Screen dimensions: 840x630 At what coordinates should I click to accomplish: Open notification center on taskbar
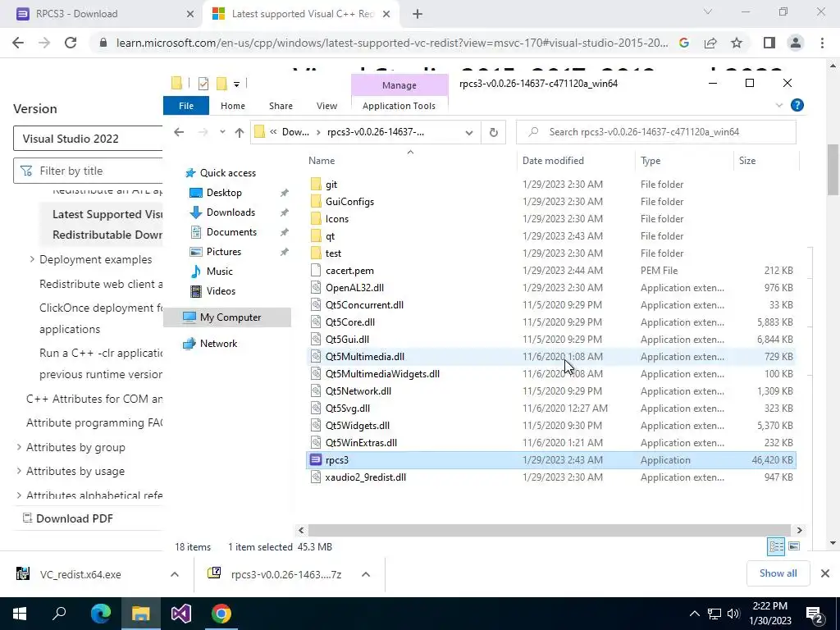click(x=815, y=614)
